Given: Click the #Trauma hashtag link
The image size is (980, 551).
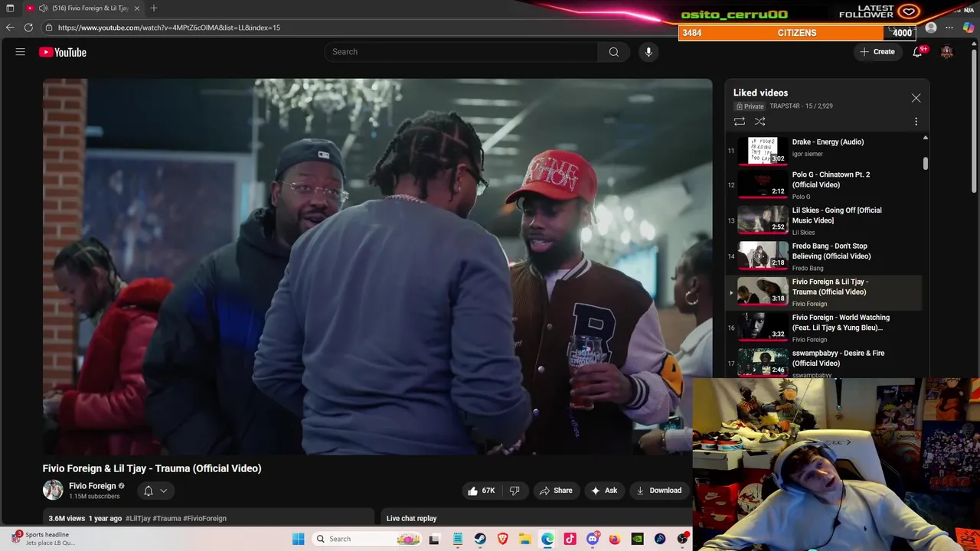Looking at the screenshot, I should coord(167,518).
